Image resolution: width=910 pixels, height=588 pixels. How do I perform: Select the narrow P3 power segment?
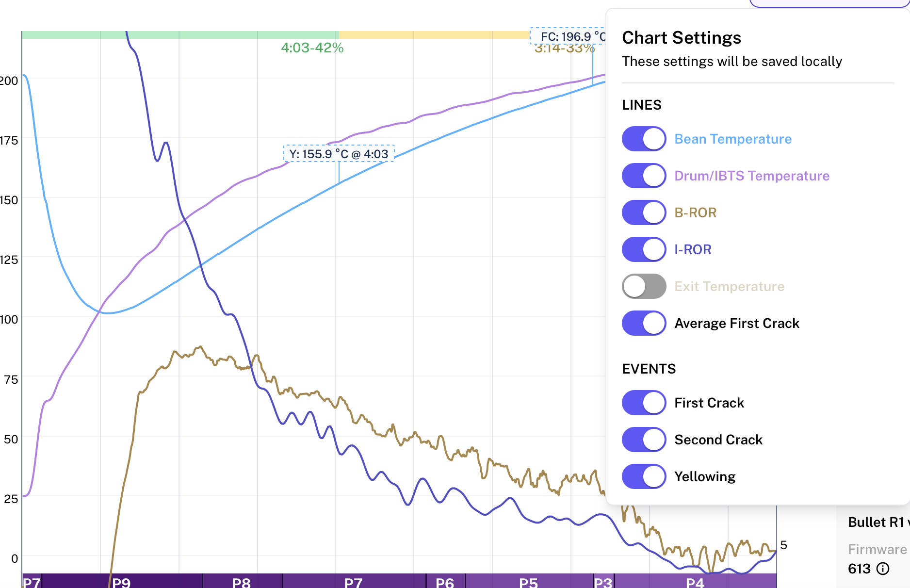pyautogui.click(x=603, y=581)
